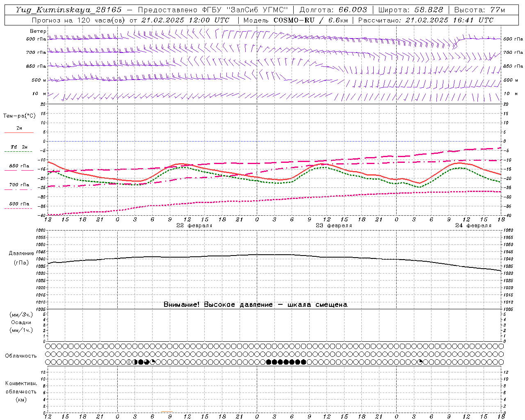The height and width of the screenshot is (420, 525).
Task: Click the Высота: 77м value
Action: 479,10
